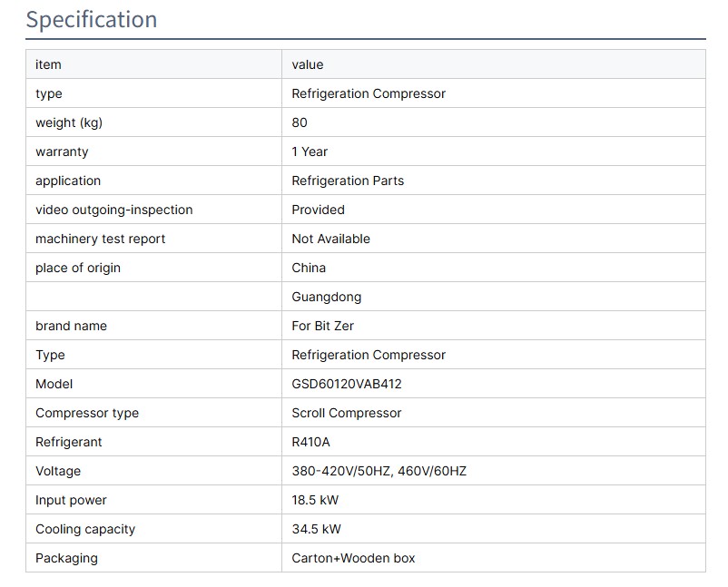Select the 'China' place of origin cell
Viewport: 728px width, 587px height.
click(x=309, y=268)
